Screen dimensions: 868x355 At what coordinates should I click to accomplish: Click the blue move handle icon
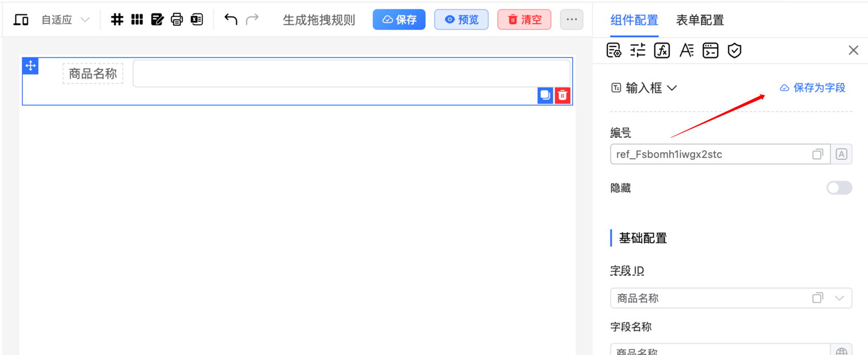tap(31, 66)
